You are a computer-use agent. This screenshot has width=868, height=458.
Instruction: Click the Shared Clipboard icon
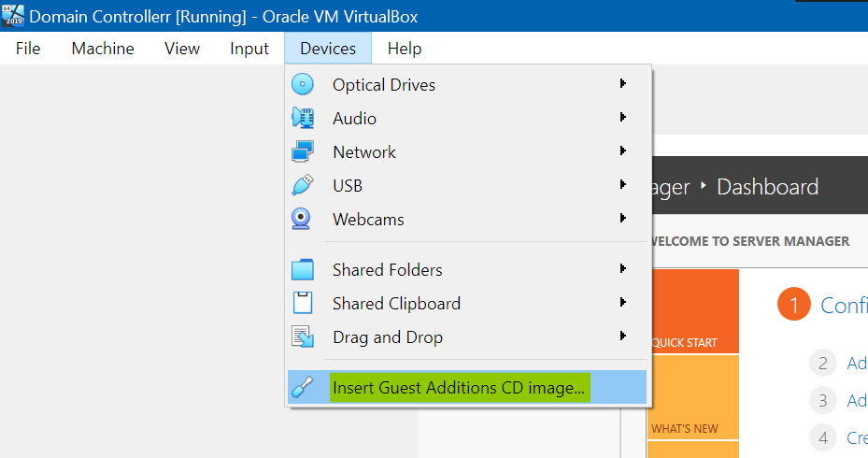pyautogui.click(x=303, y=303)
